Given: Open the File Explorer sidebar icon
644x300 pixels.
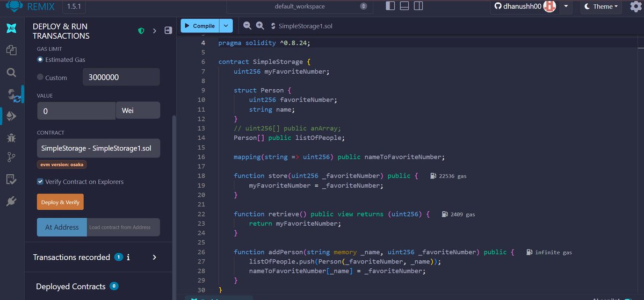Looking at the screenshot, I should (11, 50).
